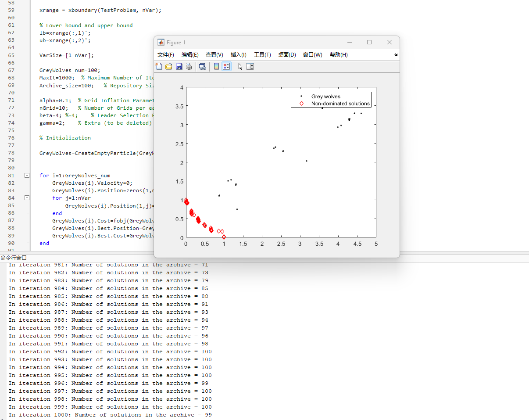Viewport: 529px width, 420px height.
Task: Click inside the plot axes of Figure 1
Action: coord(281,162)
